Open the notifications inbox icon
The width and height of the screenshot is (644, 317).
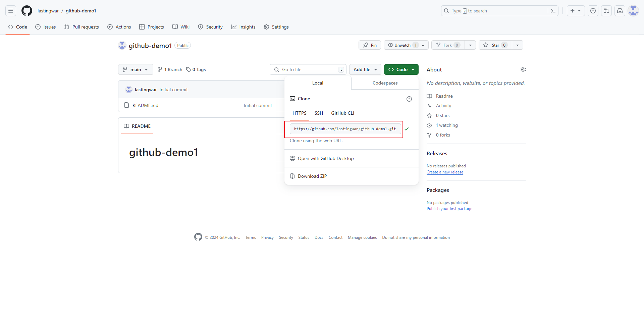point(620,11)
